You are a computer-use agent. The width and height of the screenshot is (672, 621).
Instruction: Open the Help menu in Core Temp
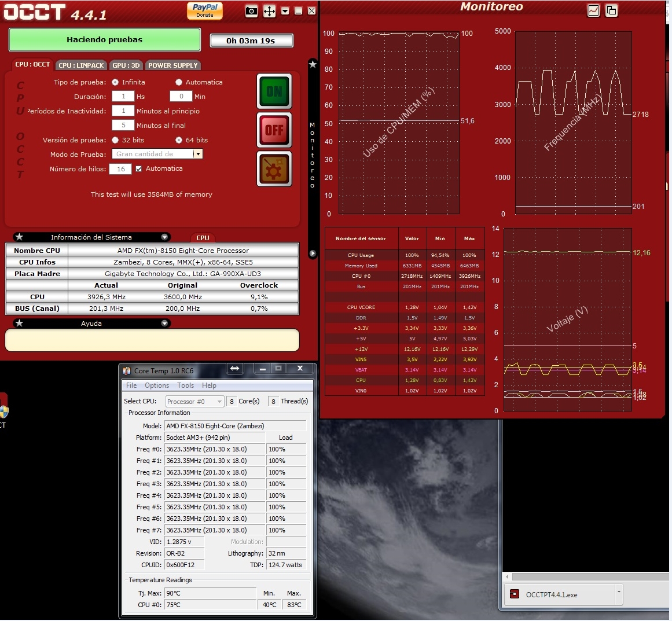209,385
